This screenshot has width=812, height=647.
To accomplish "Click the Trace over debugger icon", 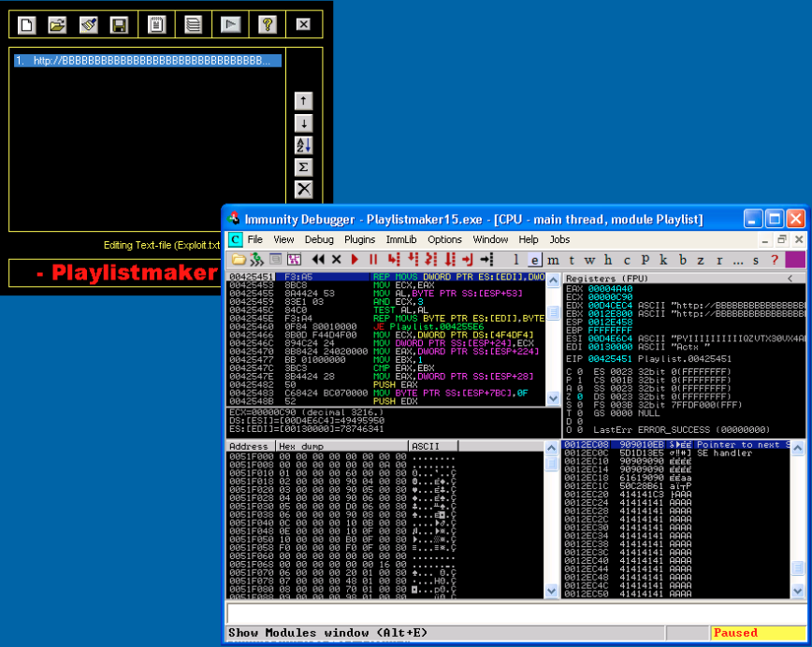I will [x=450, y=259].
